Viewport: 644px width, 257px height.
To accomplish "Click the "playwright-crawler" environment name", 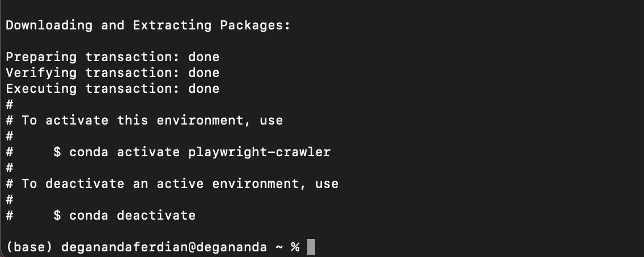I will click(x=259, y=152).
